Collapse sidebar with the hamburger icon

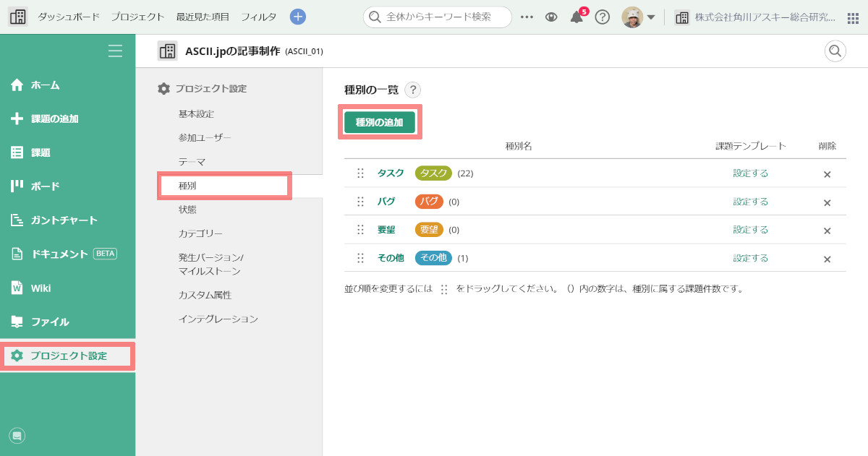[115, 51]
